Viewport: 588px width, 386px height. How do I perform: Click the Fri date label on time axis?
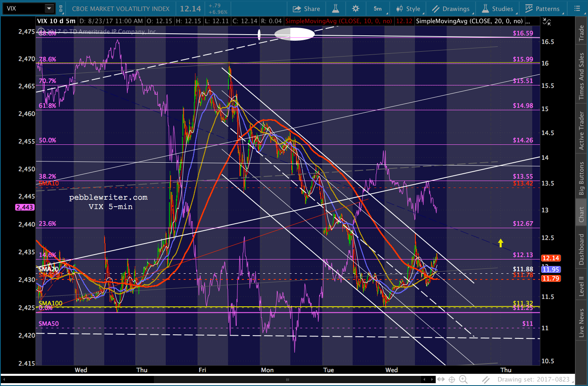202,370
